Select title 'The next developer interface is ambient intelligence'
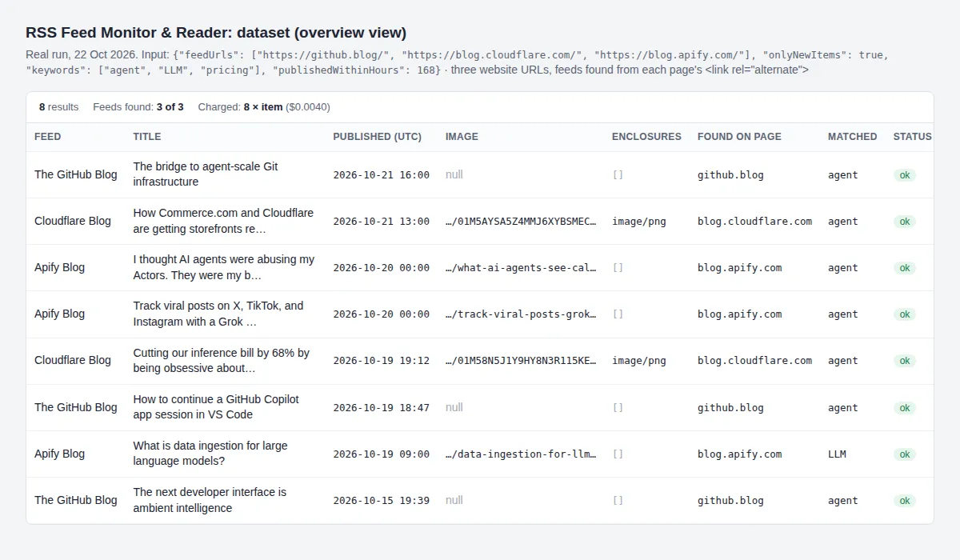 (210, 500)
